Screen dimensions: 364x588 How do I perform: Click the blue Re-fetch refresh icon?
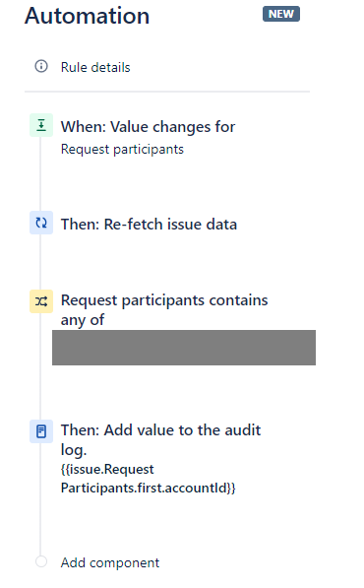41,223
